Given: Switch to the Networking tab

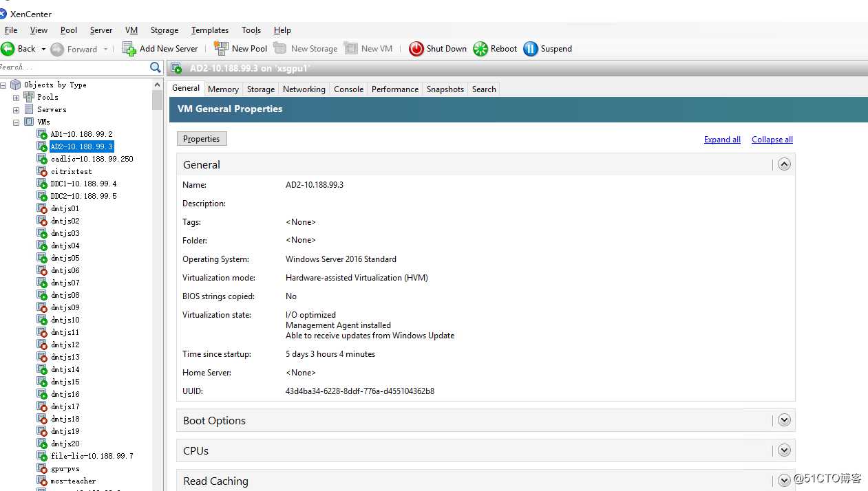Looking at the screenshot, I should [304, 89].
